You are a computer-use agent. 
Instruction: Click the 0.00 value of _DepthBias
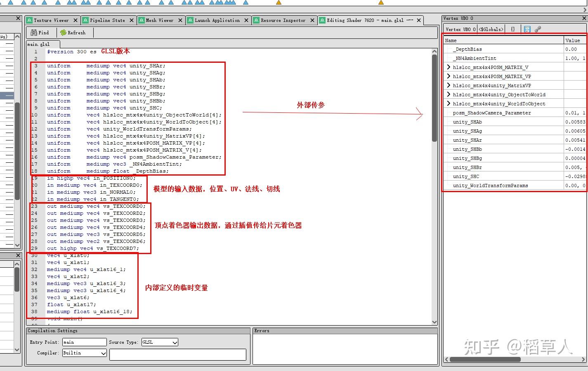pyautogui.click(x=571, y=49)
